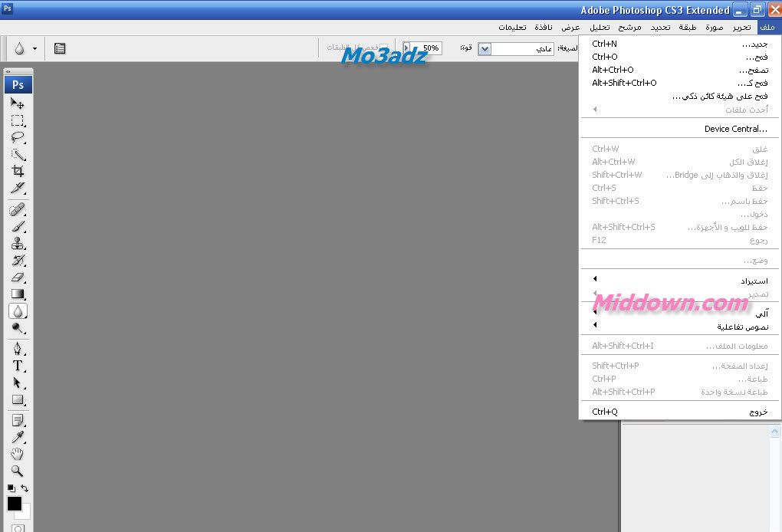Open the strength slider popup arrow
The image size is (782, 532).
tap(406, 48)
